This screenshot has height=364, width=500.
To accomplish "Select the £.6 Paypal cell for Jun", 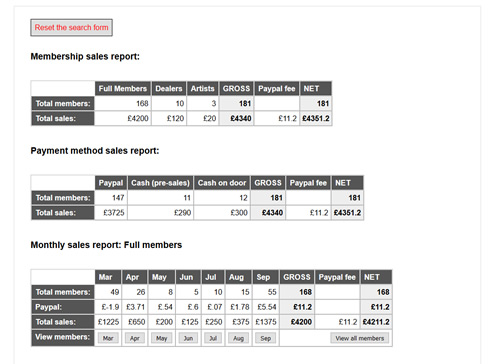I will (188, 307).
